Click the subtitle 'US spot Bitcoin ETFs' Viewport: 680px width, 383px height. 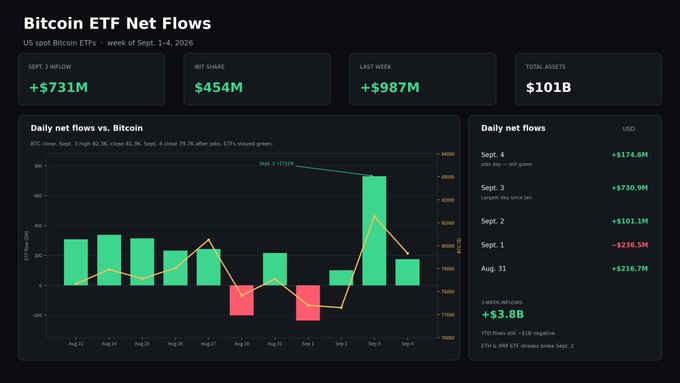tap(60, 43)
